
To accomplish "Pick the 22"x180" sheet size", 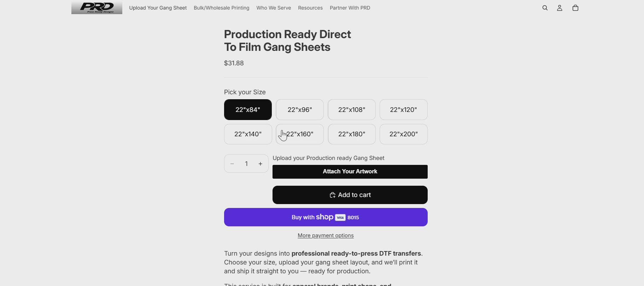I will pos(352,134).
